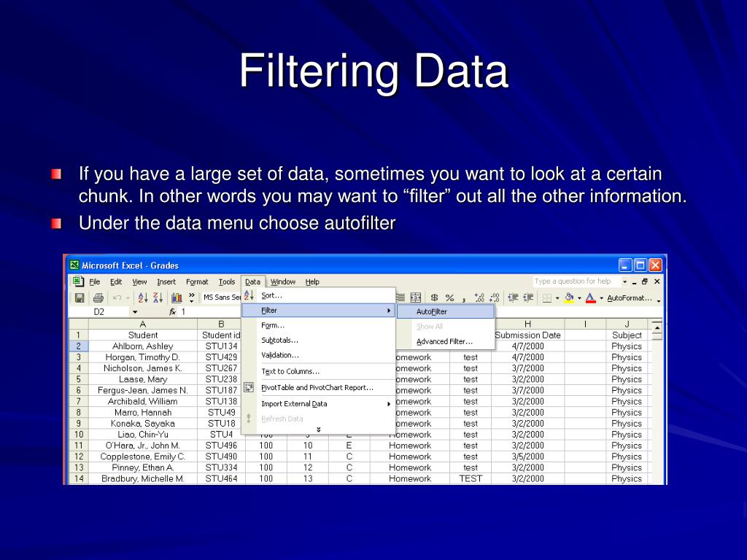Open the Help menu
Viewport: 747px width, 560px height.
pos(312,282)
